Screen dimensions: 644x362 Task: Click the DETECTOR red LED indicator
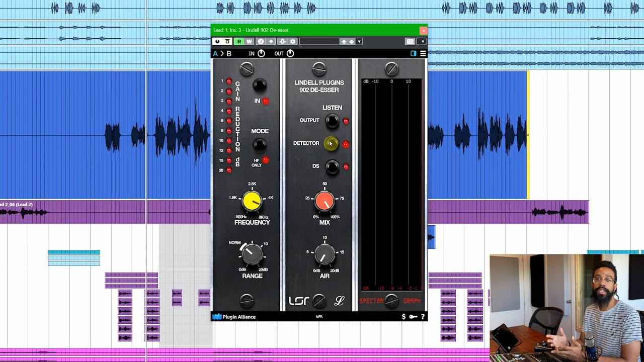click(x=346, y=144)
